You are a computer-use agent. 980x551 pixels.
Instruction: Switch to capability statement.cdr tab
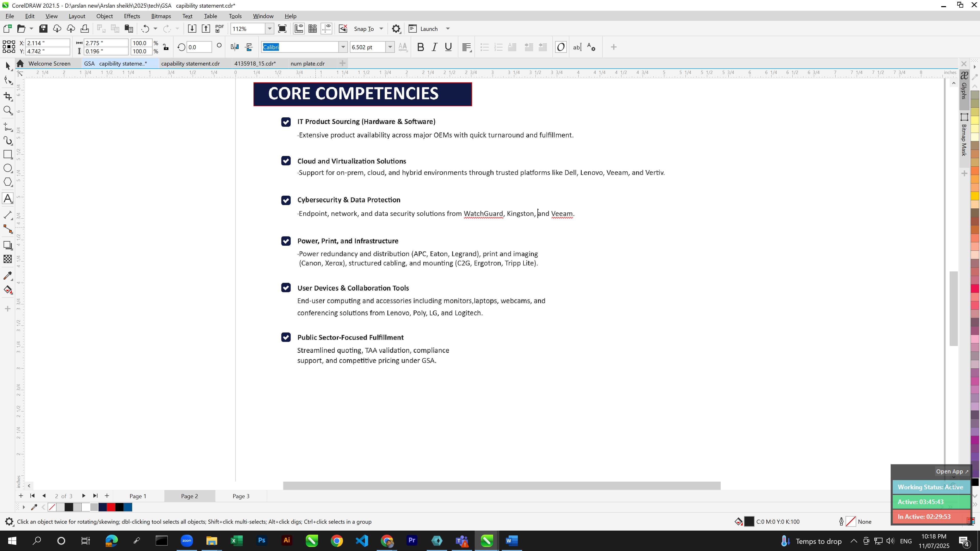tap(190, 64)
